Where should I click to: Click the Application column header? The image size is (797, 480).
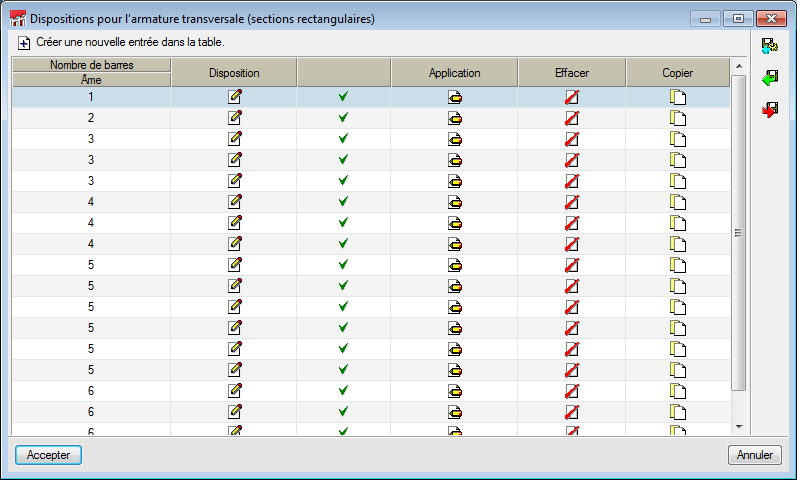point(454,73)
